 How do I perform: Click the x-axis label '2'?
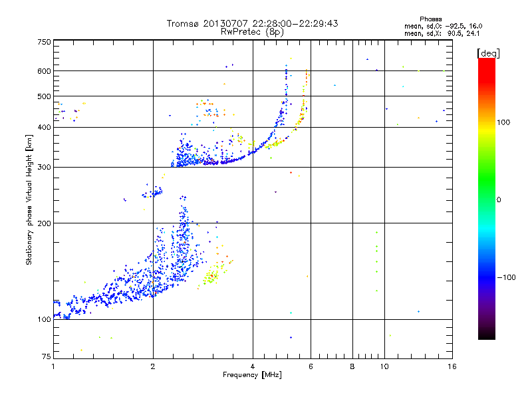(153, 366)
